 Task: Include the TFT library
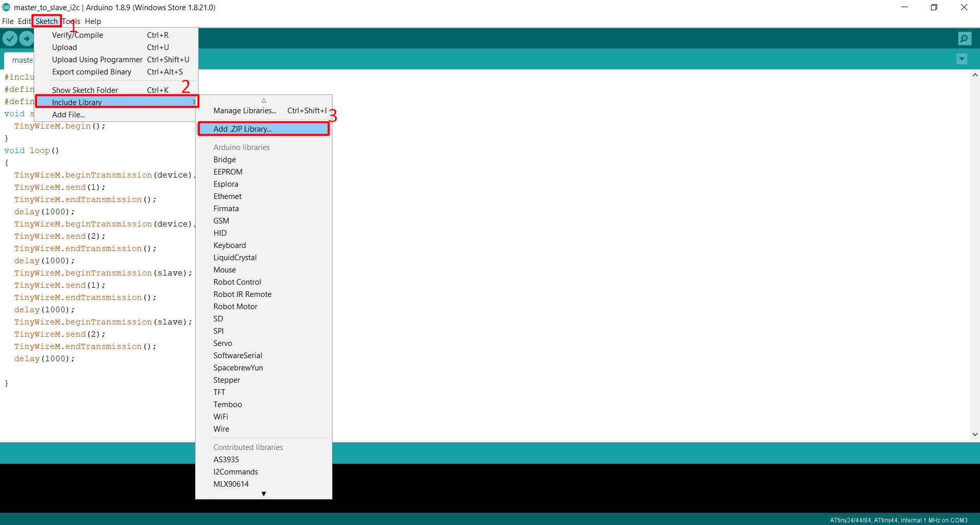click(x=264, y=392)
